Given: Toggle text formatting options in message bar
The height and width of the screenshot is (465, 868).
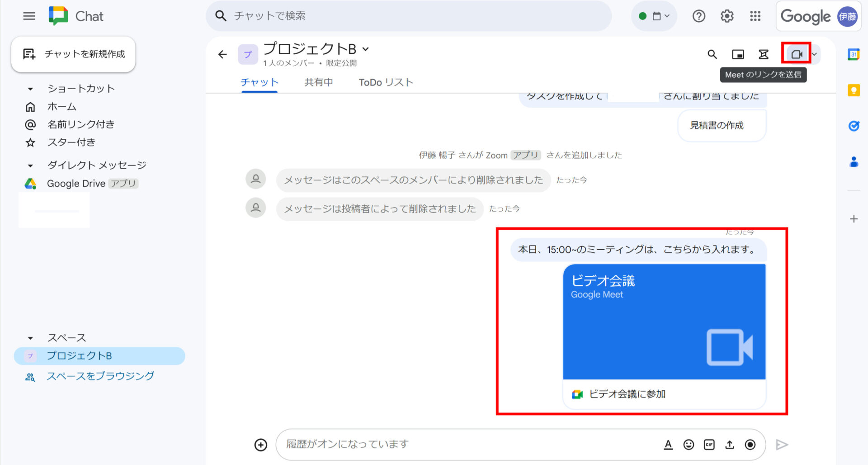Looking at the screenshot, I should (668, 445).
